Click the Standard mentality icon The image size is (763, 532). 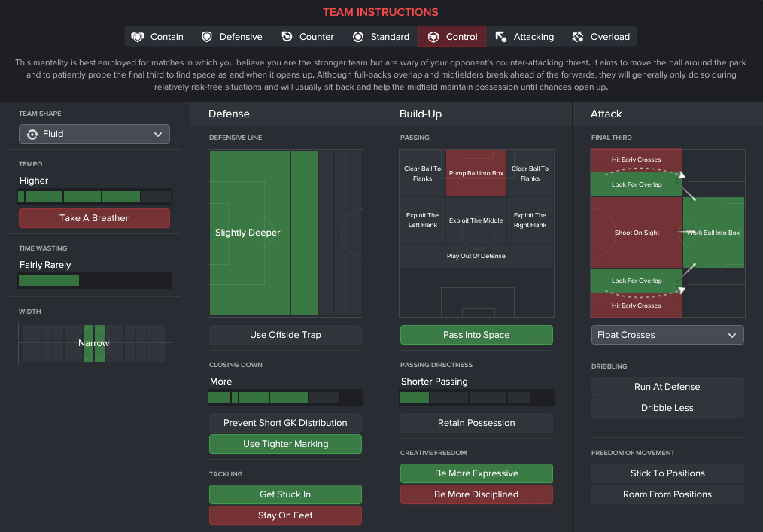tap(358, 37)
